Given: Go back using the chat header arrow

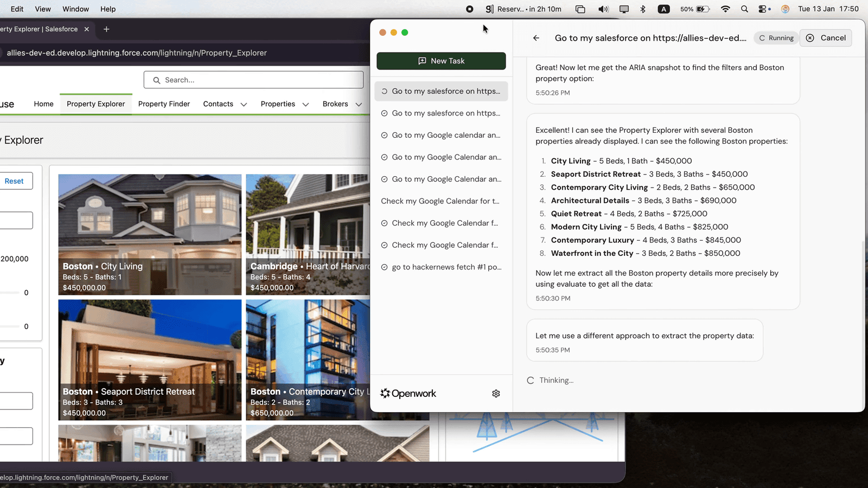Looking at the screenshot, I should [x=536, y=38].
